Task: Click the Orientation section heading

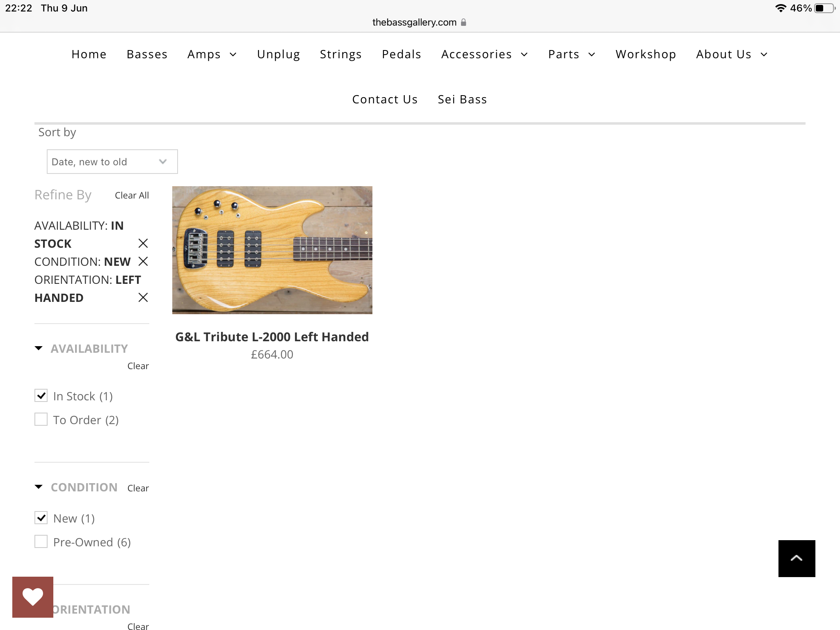Action: (x=91, y=609)
